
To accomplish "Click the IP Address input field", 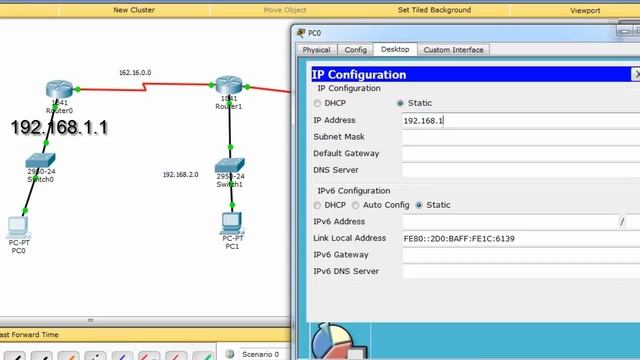I will [521, 120].
